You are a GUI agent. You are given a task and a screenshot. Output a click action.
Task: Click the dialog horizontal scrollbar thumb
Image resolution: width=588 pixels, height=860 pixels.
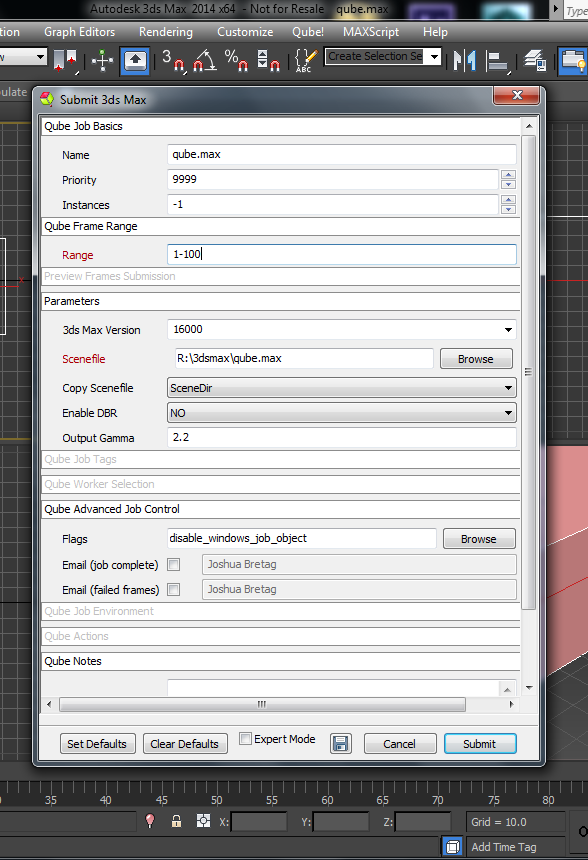(x=262, y=704)
